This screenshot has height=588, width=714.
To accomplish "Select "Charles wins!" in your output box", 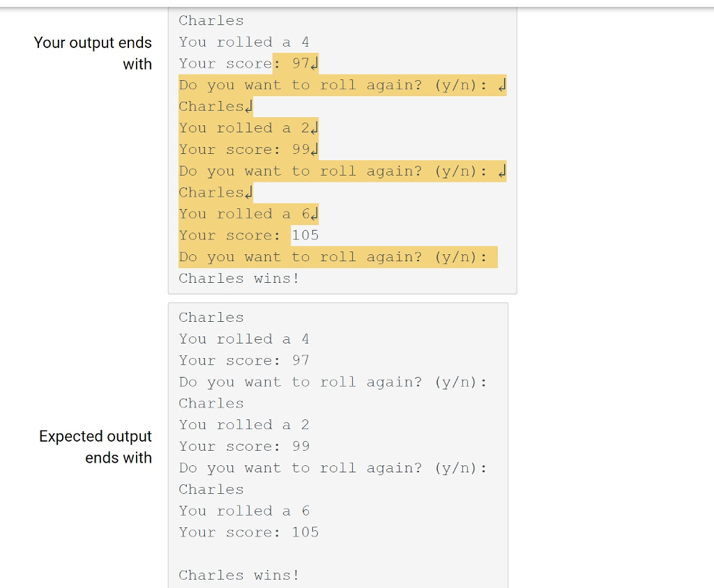I will (239, 279).
